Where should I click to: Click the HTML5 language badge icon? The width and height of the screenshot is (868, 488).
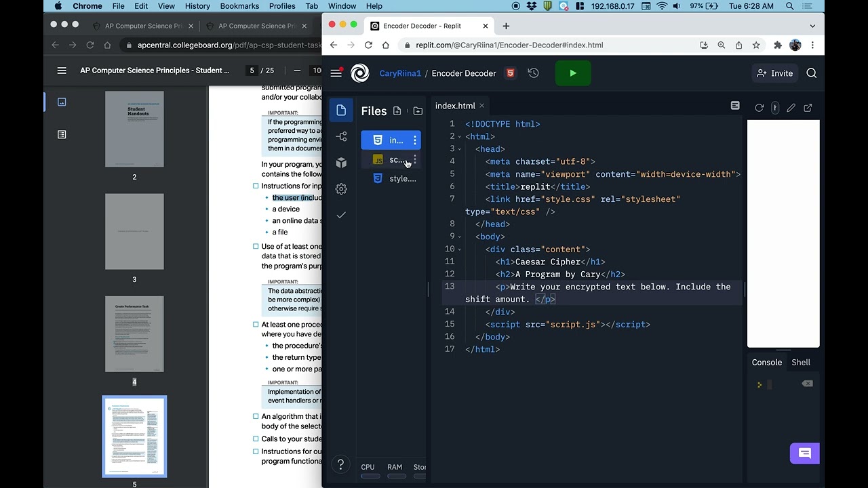tap(511, 73)
